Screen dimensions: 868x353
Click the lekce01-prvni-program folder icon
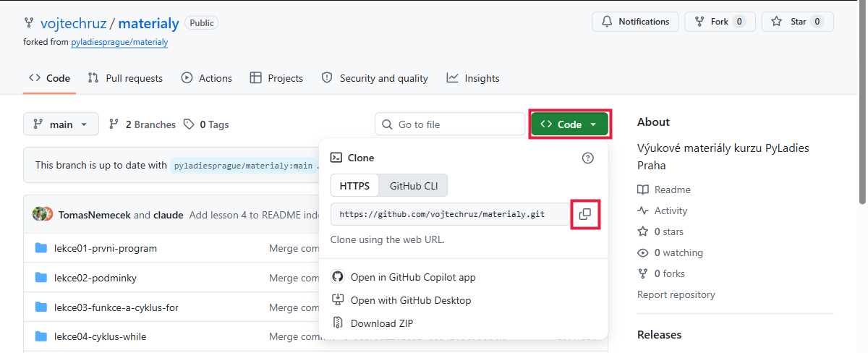click(x=41, y=248)
